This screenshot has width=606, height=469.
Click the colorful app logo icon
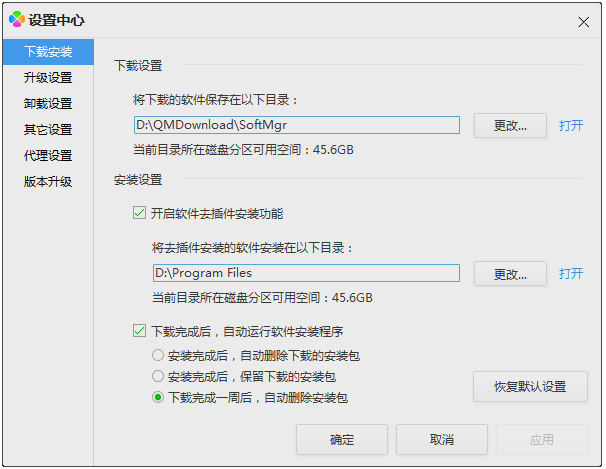point(17,20)
